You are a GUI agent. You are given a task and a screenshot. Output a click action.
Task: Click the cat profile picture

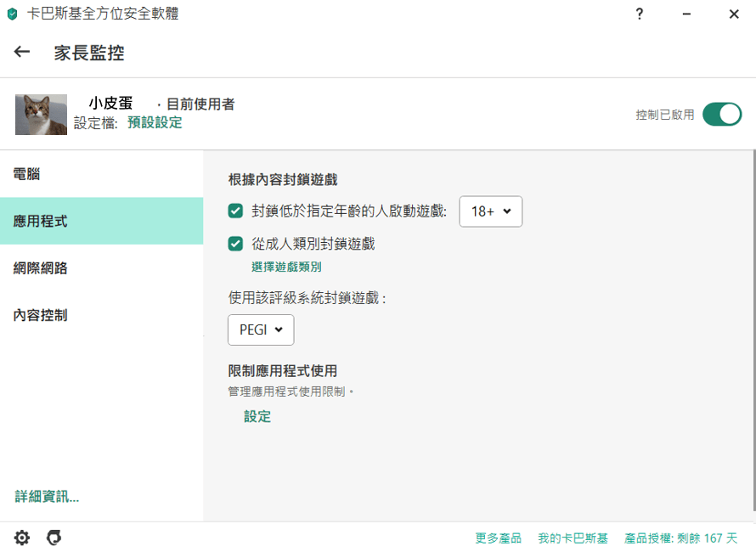41,115
